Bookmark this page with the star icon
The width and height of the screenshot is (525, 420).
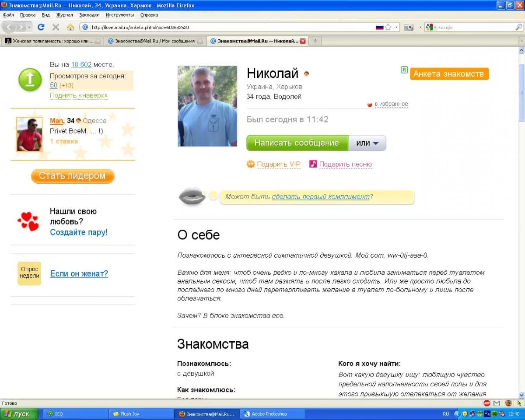[388, 27]
